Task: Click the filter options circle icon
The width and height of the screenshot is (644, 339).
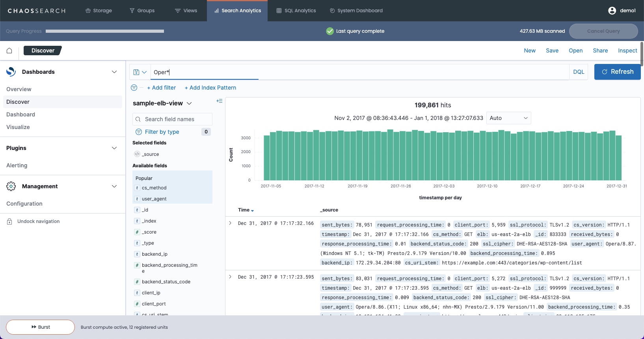Action: [x=134, y=88]
